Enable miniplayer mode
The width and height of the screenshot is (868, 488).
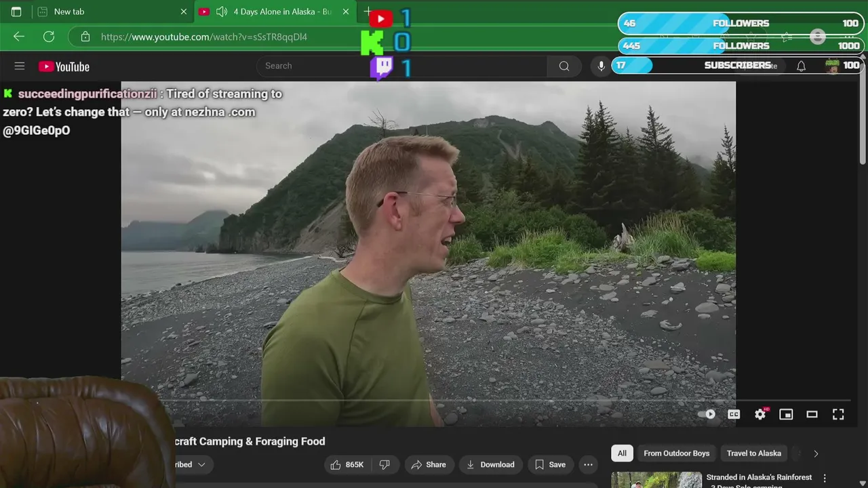click(786, 414)
